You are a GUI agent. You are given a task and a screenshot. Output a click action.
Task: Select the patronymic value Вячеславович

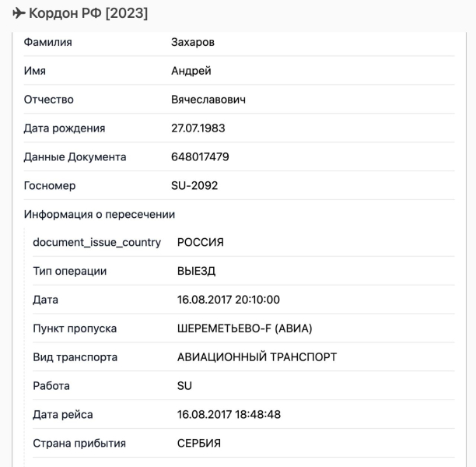click(x=209, y=100)
